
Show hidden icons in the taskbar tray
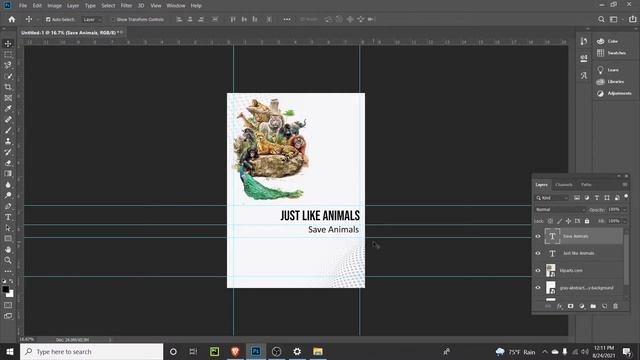(545, 351)
